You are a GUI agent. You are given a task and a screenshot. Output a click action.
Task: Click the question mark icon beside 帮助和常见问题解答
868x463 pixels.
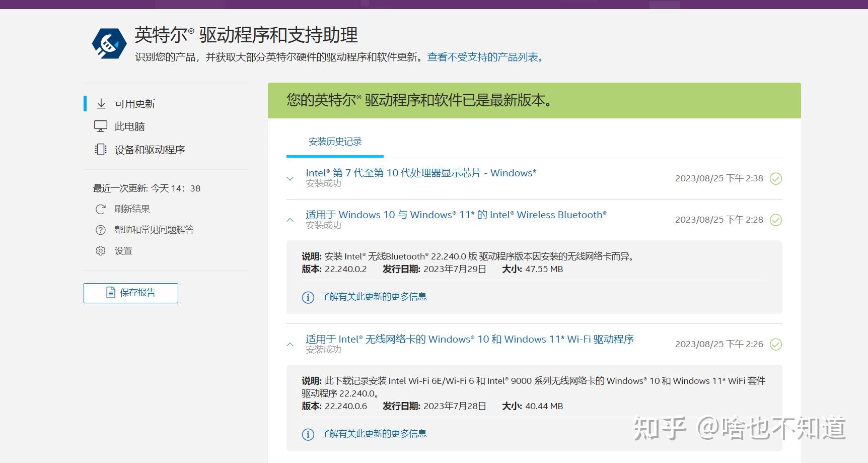[x=101, y=230]
